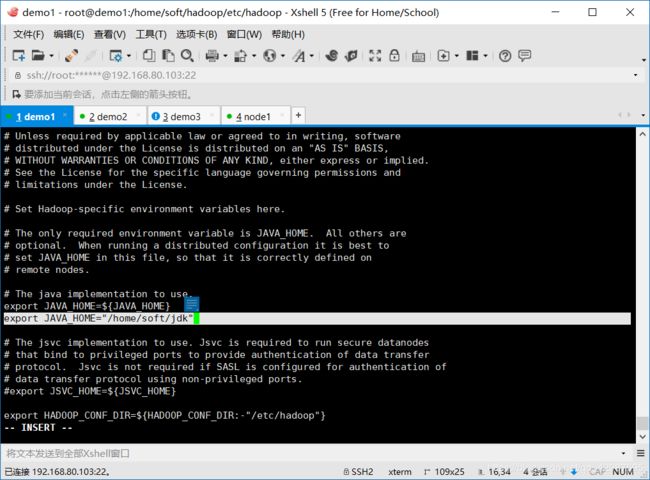Image resolution: width=650 pixels, height=480 pixels.
Task: Click the Font icon in toolbar
Action: pos(299,56)
